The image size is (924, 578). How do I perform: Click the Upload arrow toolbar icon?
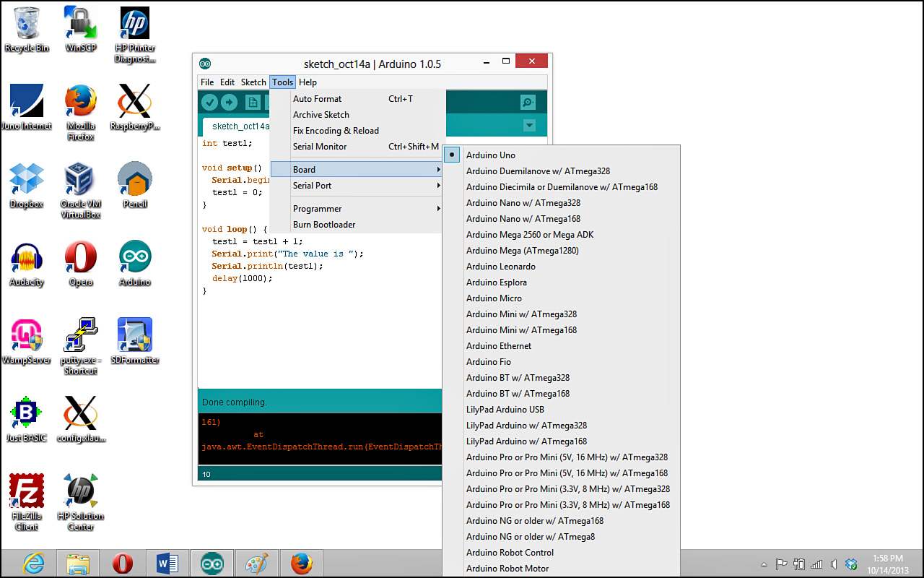[x=229, y=103]
